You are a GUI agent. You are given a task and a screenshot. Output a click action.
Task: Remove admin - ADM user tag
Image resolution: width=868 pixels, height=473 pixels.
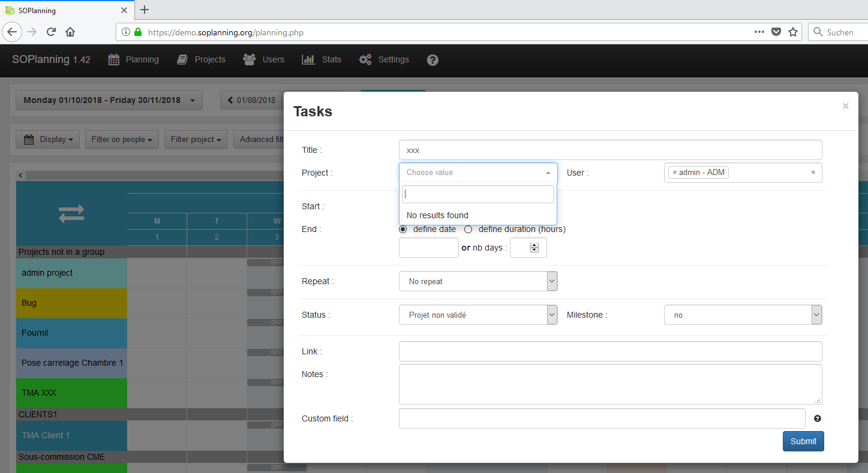pos(675,173)
